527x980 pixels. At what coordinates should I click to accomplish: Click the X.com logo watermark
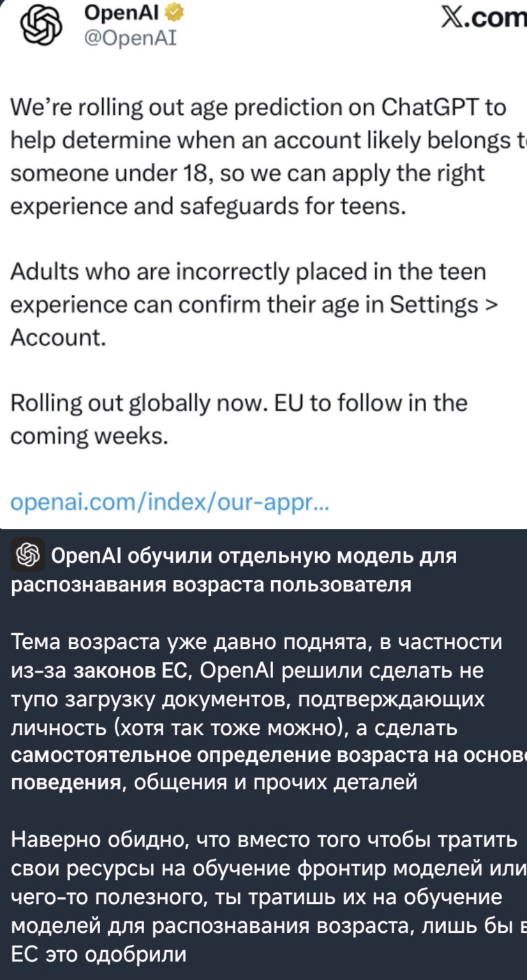tap(484, 20)
